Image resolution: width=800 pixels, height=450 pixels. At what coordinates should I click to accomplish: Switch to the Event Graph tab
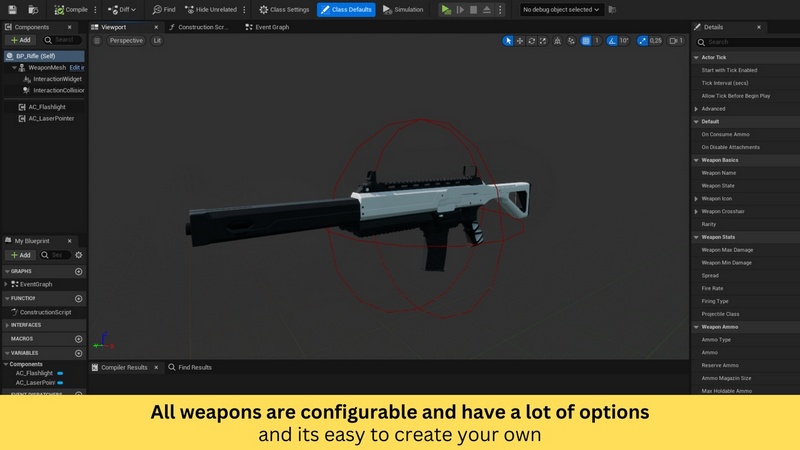[x=269, y=27]
